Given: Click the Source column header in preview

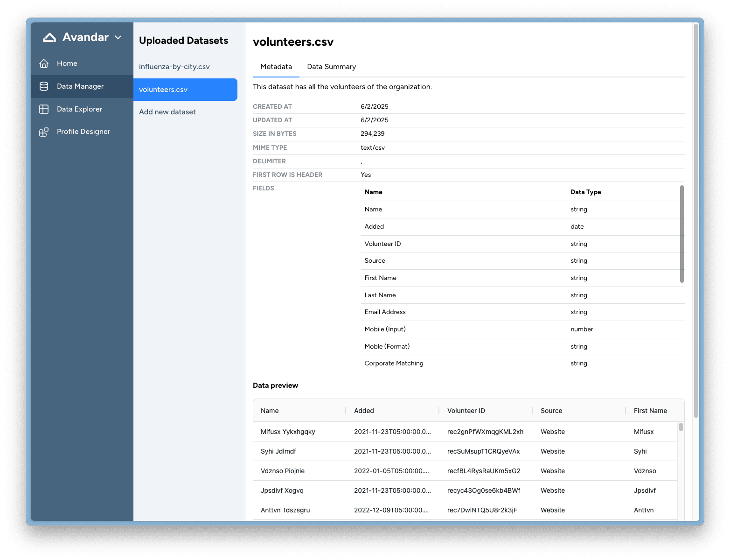Looking at the screenshot, I should [x=551, y=411].
